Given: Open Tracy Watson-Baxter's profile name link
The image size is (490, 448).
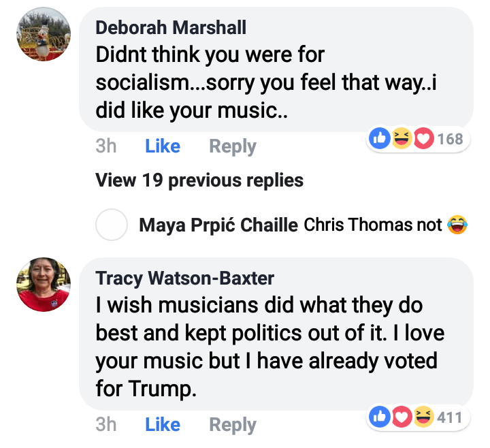Looking at the screenshot, I should point(184,278).
